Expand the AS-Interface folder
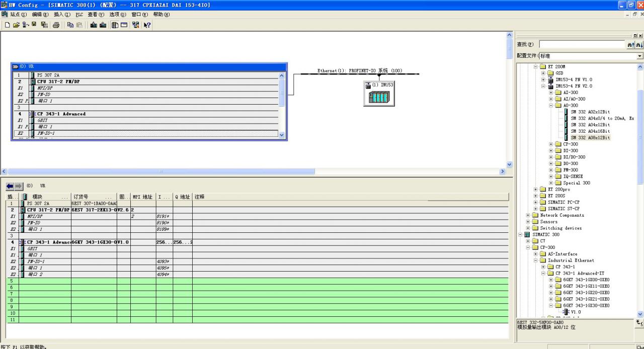 tap(536, 254)
